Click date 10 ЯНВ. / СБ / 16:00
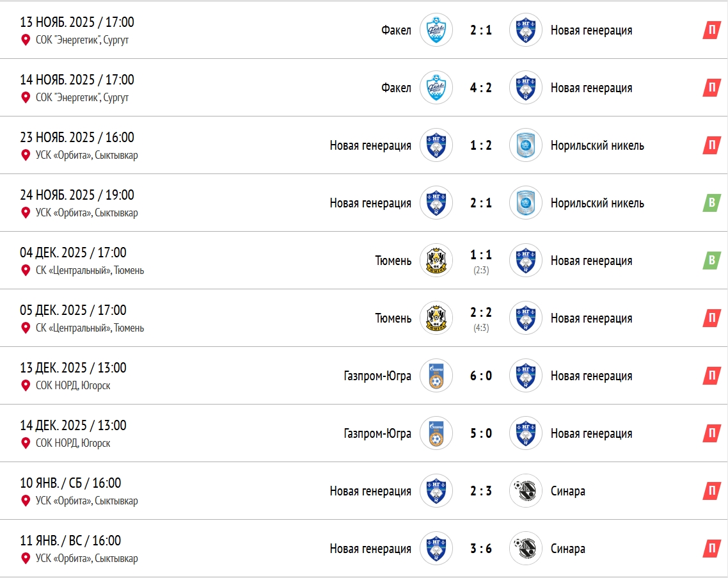Image resolution: width=728 pixels, height=578 pixels. coord(70,483)
